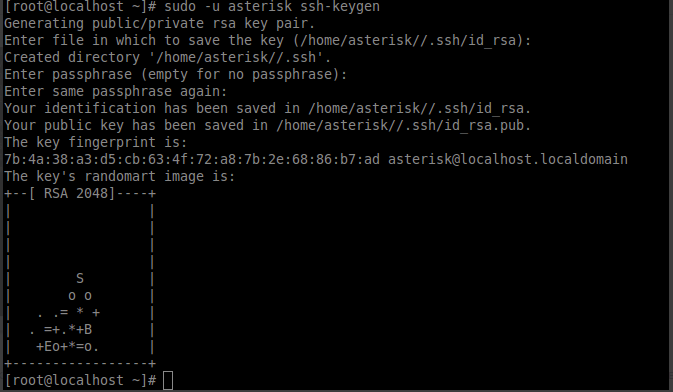Click the terminal cursor block at the prompt
Image resolution: width=673 pixels, height=392 pixels.
point(168,381)
